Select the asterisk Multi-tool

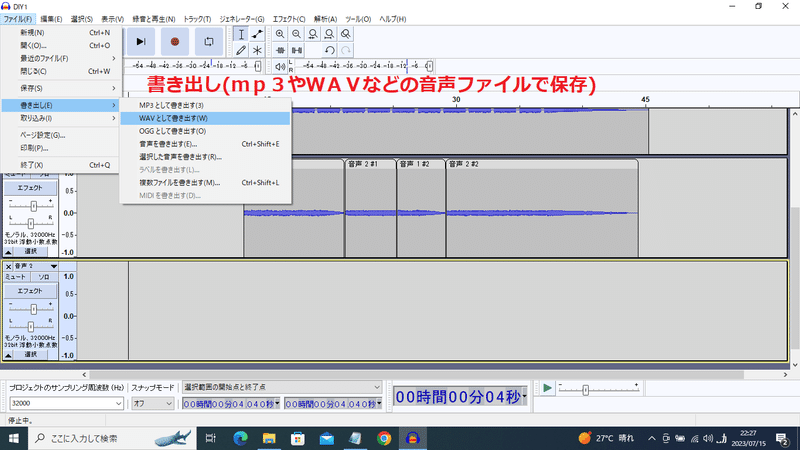257,50
